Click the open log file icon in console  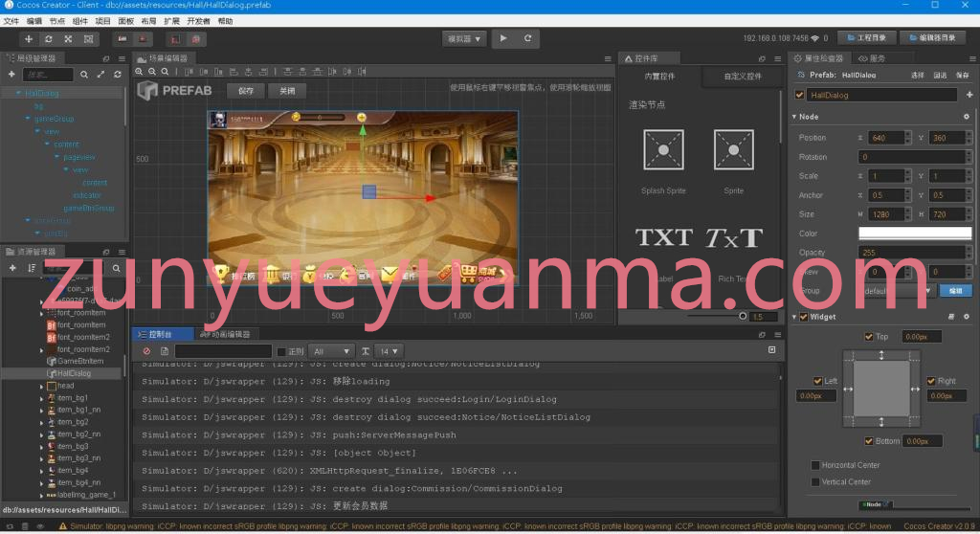point(165,351)
